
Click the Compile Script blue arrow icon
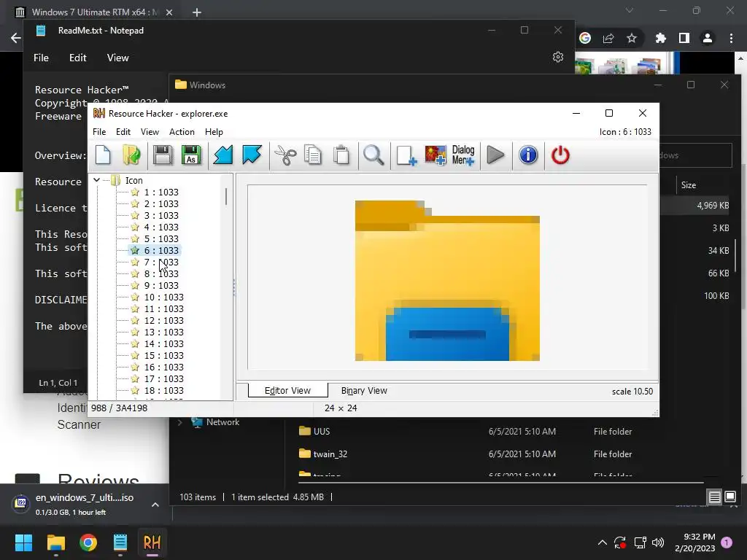pyautogui.click(x=223, y=155)
